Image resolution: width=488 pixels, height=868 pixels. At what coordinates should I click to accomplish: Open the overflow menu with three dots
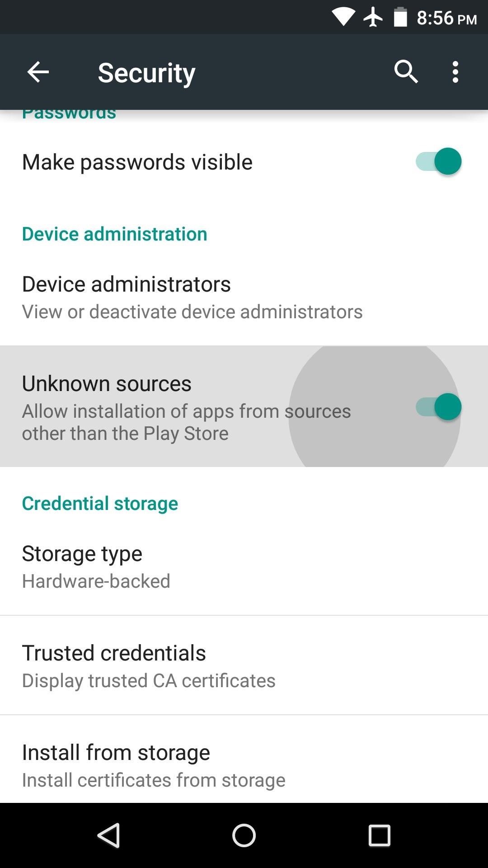tap(455, 71)
